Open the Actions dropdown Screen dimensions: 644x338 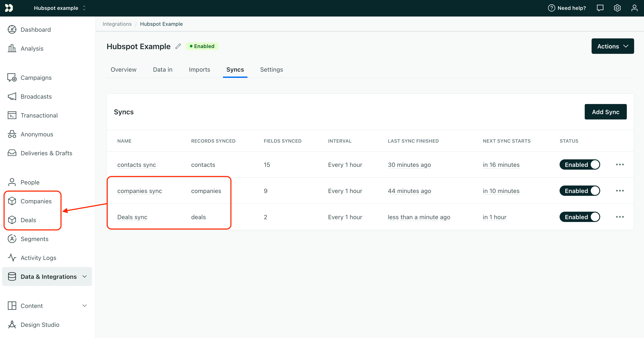(x=612, y=46)
